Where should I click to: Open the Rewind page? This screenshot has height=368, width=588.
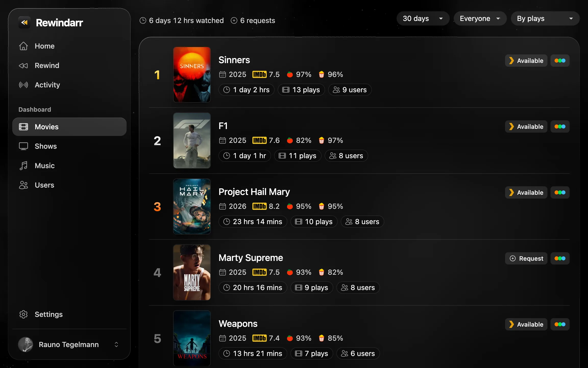coord(69,65)
